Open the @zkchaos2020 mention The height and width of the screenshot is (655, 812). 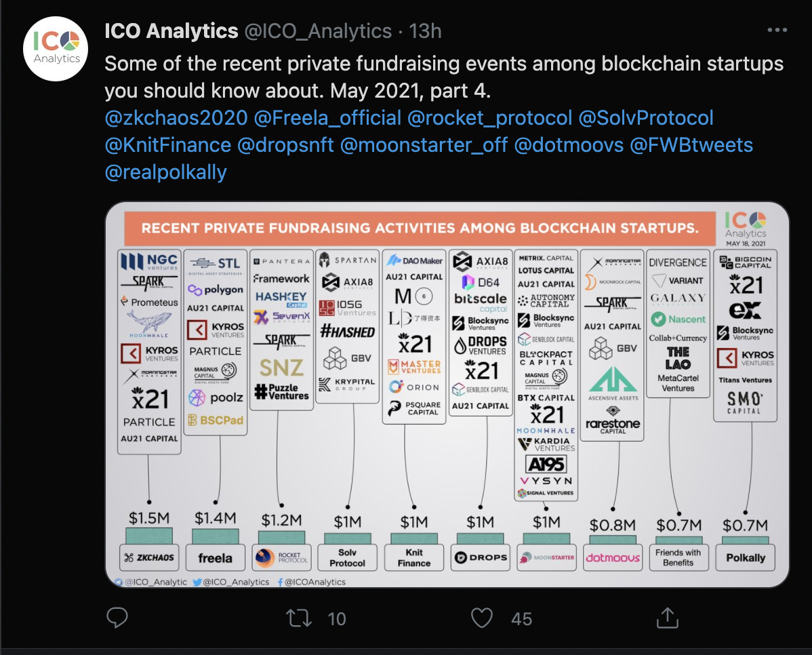176,118
